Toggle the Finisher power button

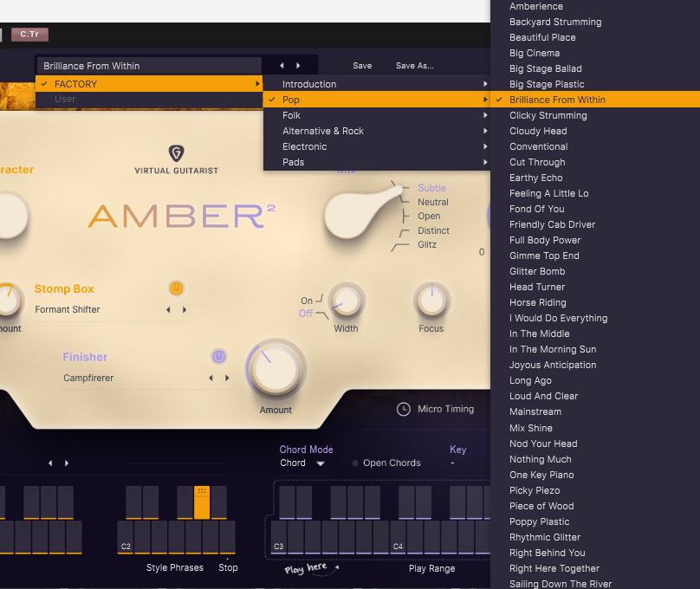[218, 357]
